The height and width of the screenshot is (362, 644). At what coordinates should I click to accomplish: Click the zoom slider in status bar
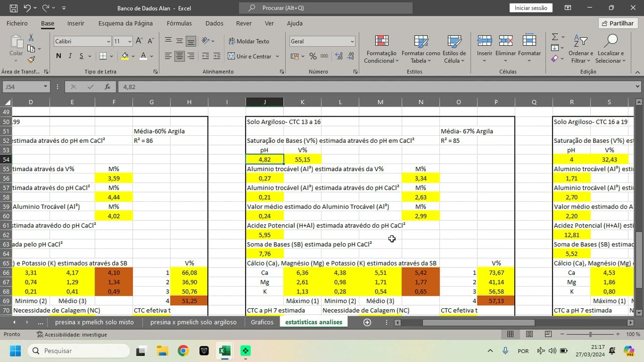tap(591, 334)
